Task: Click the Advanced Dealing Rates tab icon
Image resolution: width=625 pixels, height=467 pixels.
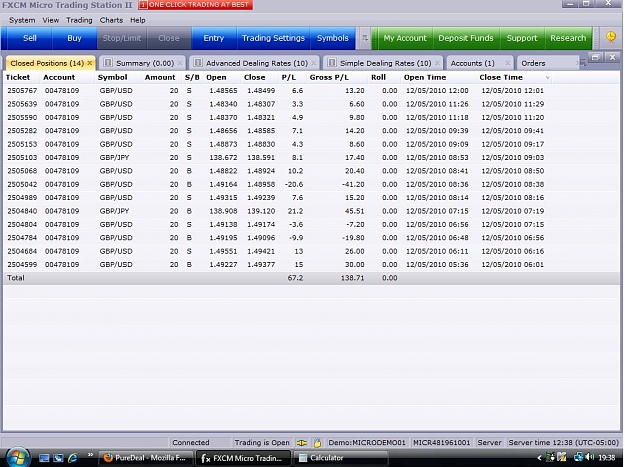Action: click(198, 63)
